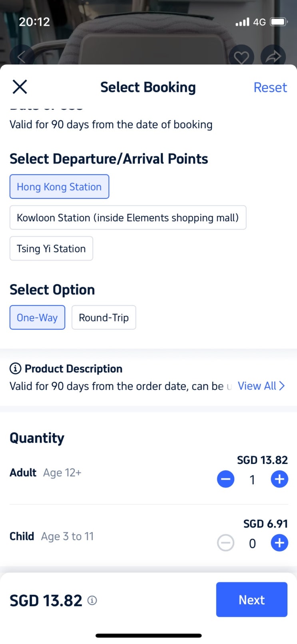297x644 pixels.
Task: Expand View All product description
Action: (x=257, y=386)
